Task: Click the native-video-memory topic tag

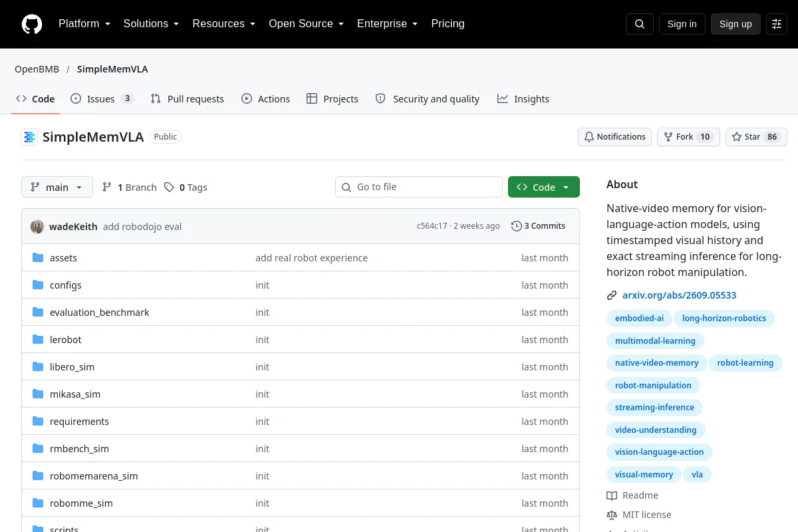Action: pos(657,363)
